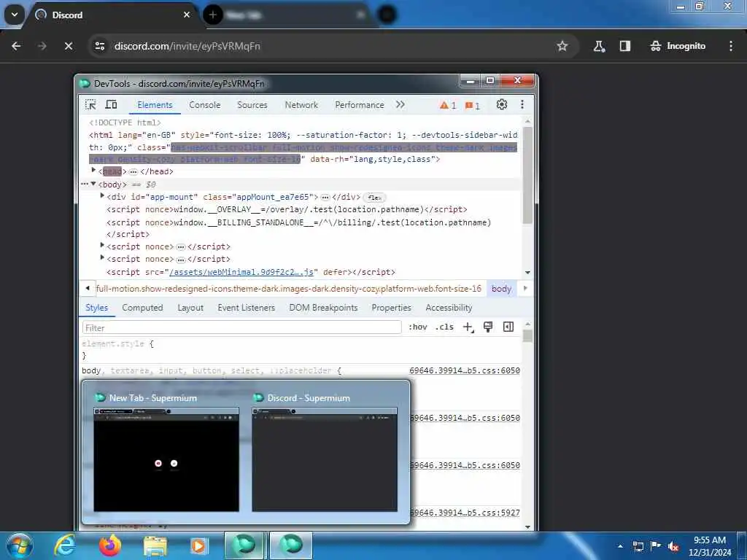Switch to the Console tab
Image resolution: width=747 pixels, height=560 pixels.
tap(204, 105)
